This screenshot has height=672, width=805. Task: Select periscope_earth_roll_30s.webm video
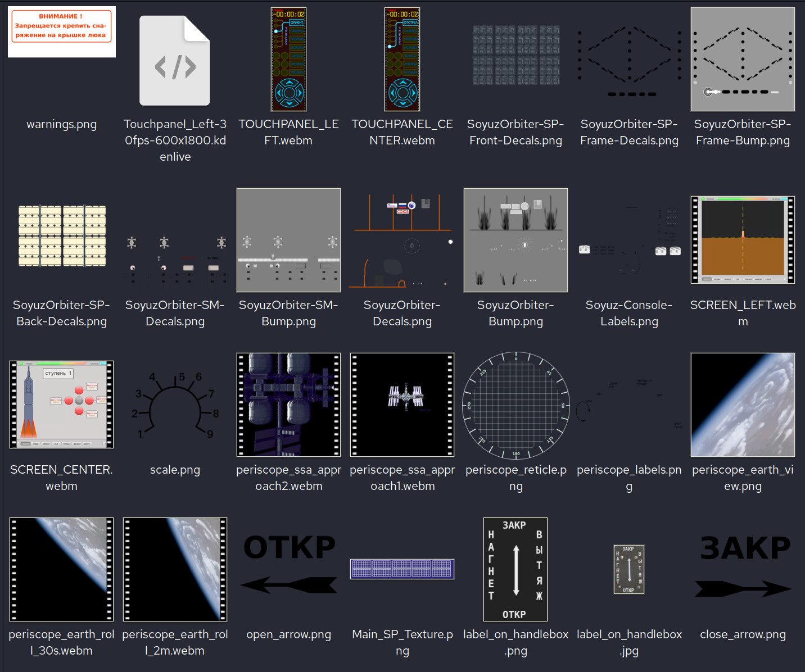click(x=62, y=569)
